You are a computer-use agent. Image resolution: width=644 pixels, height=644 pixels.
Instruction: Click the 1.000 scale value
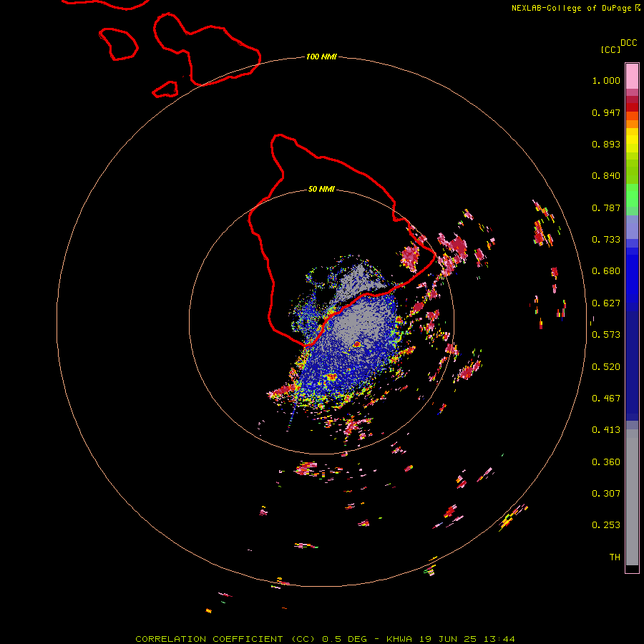point(606,80)
